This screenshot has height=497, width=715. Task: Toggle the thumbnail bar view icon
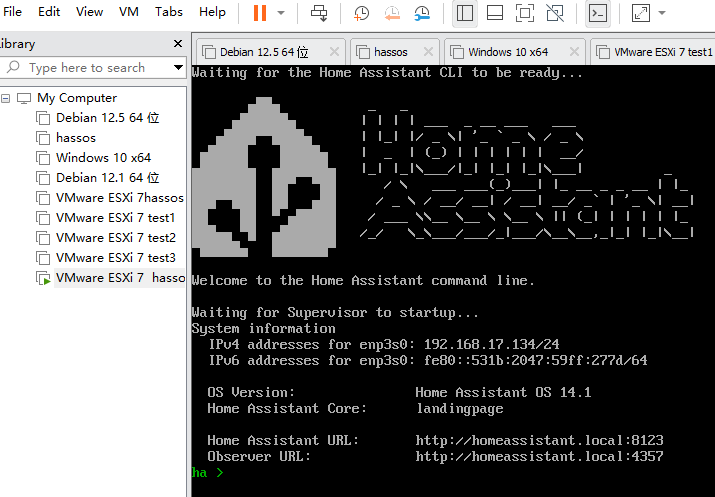point(495,13)
